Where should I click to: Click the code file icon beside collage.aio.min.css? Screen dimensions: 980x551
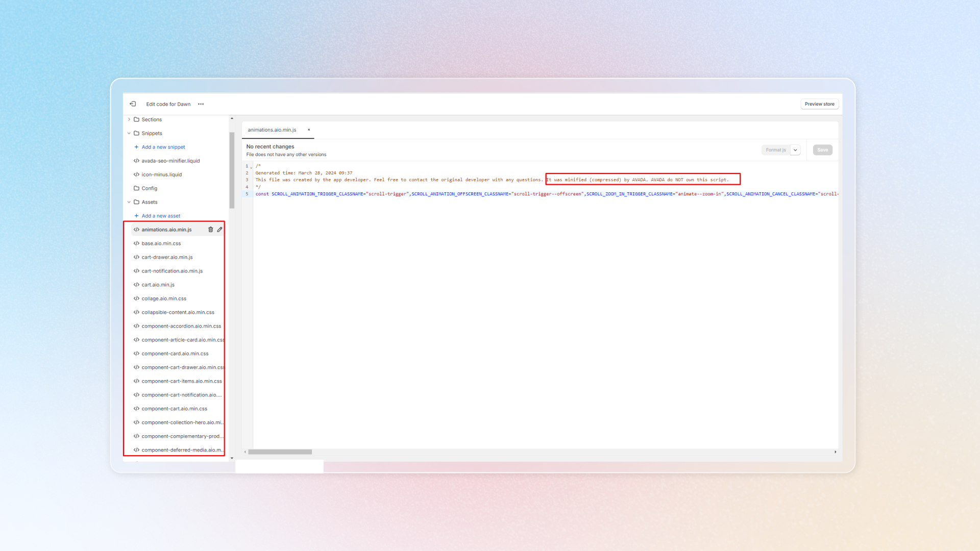[136, 298]
